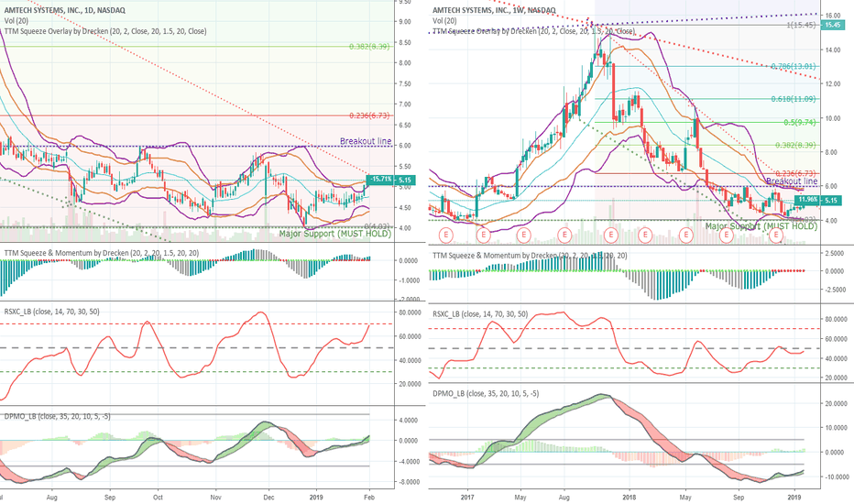The image size is (854, 504).
Task: Select the 0.618(11.09) Fibonacci label
Action: 793,99
